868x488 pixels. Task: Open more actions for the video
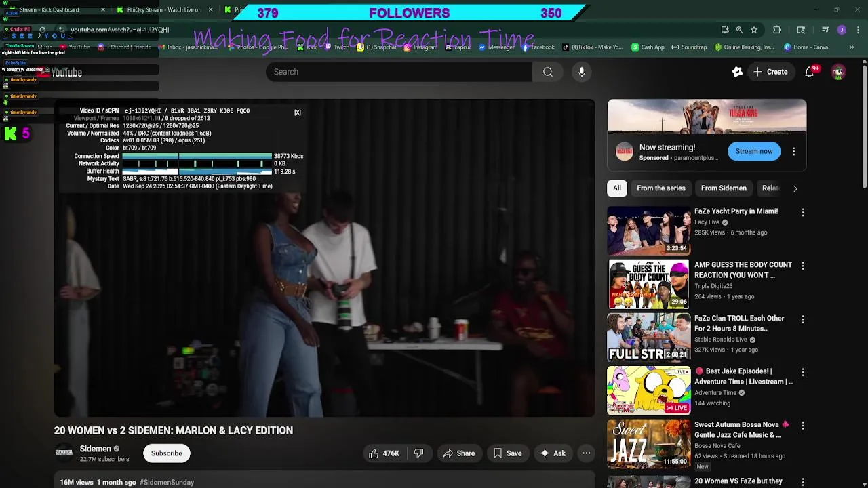tap(586, 453)
